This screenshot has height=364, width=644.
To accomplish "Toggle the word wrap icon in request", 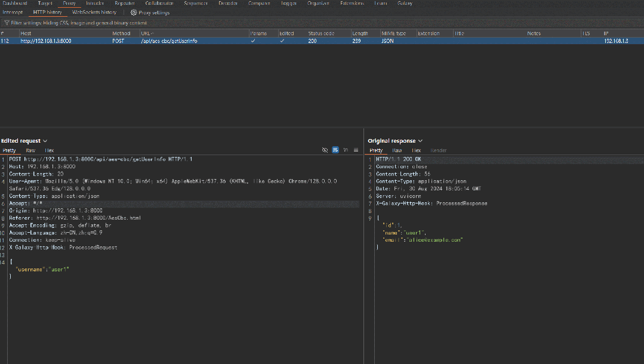I will pyautogui.click(x=335, y=150).
